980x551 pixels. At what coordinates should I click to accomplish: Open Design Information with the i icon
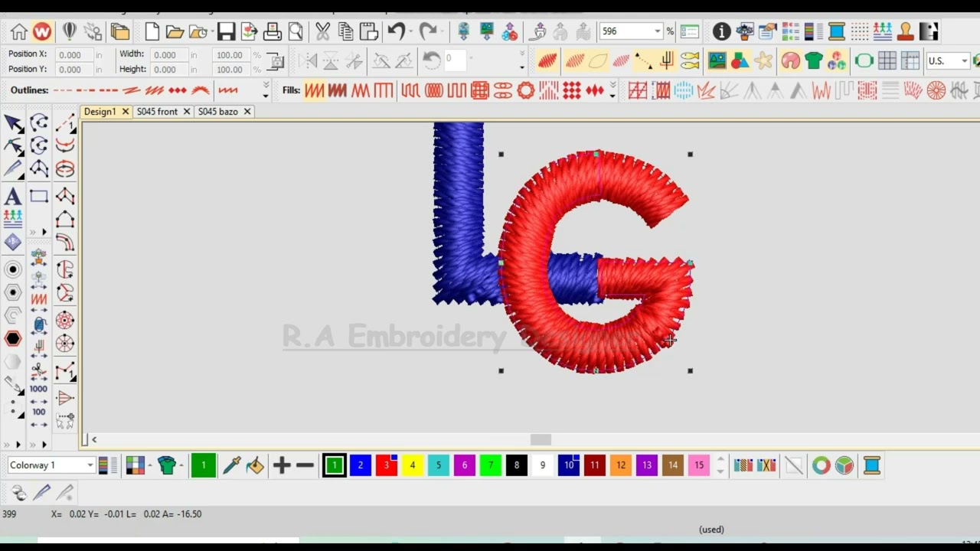pyautogui.click(x=721, y=31)
